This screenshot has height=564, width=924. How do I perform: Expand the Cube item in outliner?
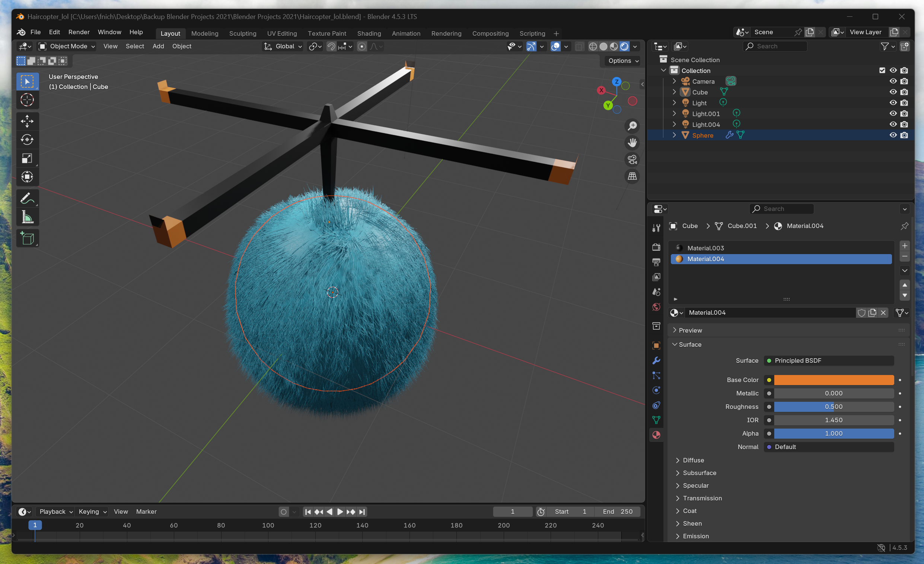[674, 92]
